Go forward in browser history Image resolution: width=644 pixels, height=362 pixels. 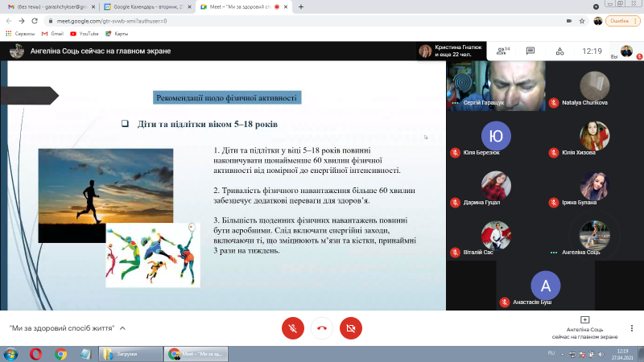22,21
